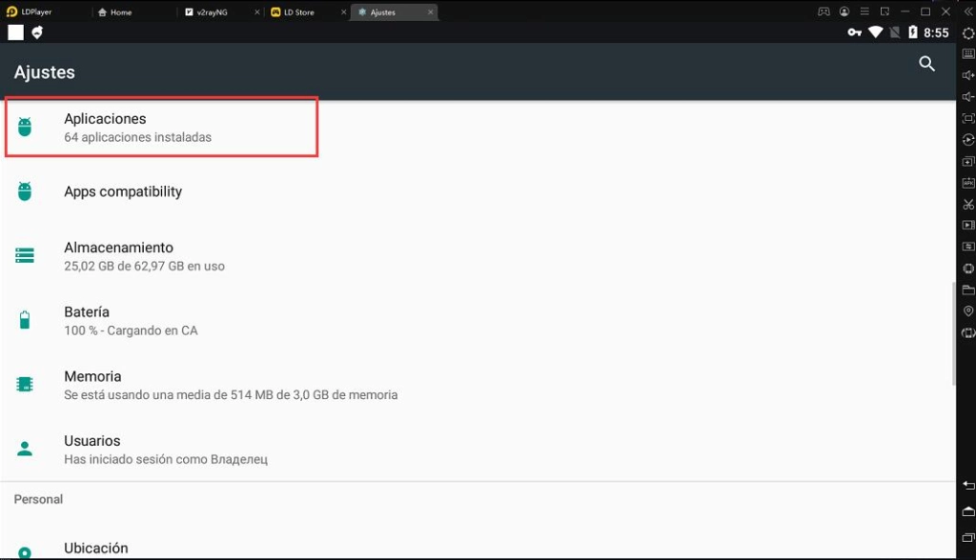This screenshot has height=560, width=976.
Task: Open operation recorder/synchronizer in sidebar
Action: tap(968, 140)
